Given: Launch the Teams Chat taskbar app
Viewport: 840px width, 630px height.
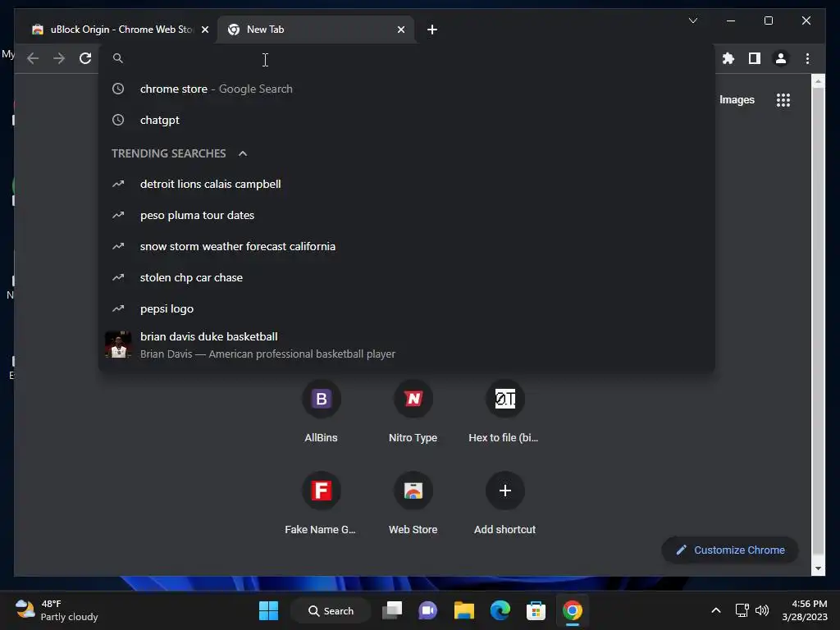Looking at the screenshot, I should [427, 610].
